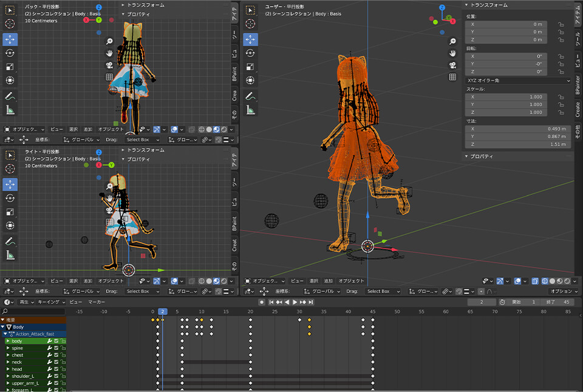The height and width of the screenshot is (392, 583).
Task: Open the Marker menu in the timeline
Action: click(x=96, y=302)
